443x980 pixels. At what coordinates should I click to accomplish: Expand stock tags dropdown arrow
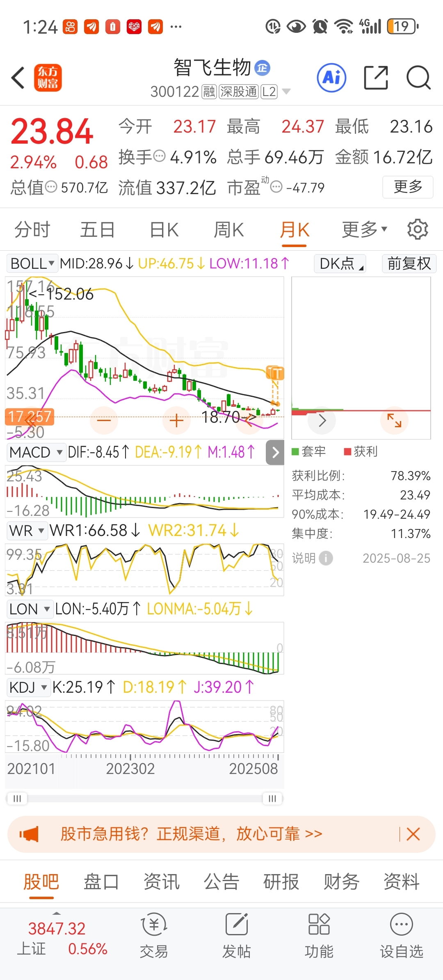(286, 92)
